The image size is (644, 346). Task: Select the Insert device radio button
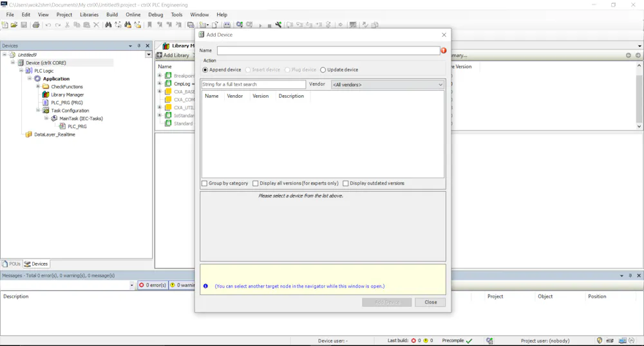(x=248, y=69)
